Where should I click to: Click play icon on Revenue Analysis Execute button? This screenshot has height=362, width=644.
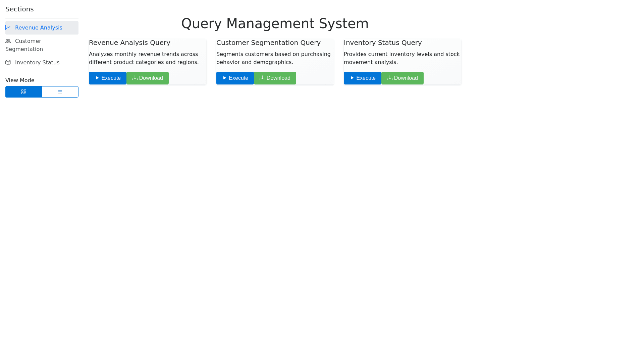pyautogui.click(x=97, y=78)
